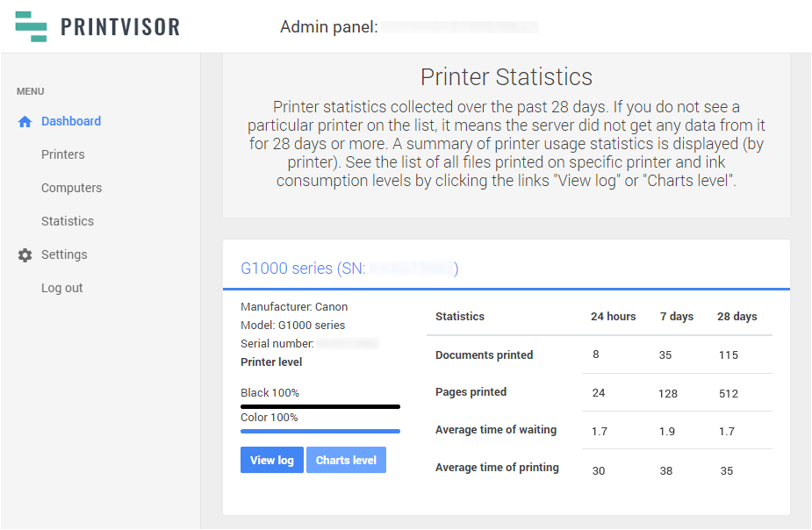Viewport: 812px width, 530px height.
Task: Click the Color ink level bar
Action: point(320,431)
